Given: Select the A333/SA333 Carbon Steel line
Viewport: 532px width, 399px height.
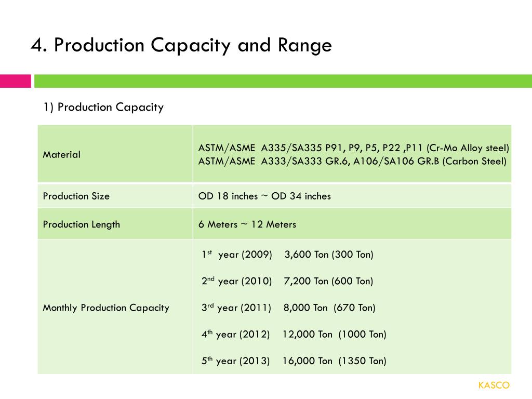Looking at the screenshot, I should click(352, 161).
